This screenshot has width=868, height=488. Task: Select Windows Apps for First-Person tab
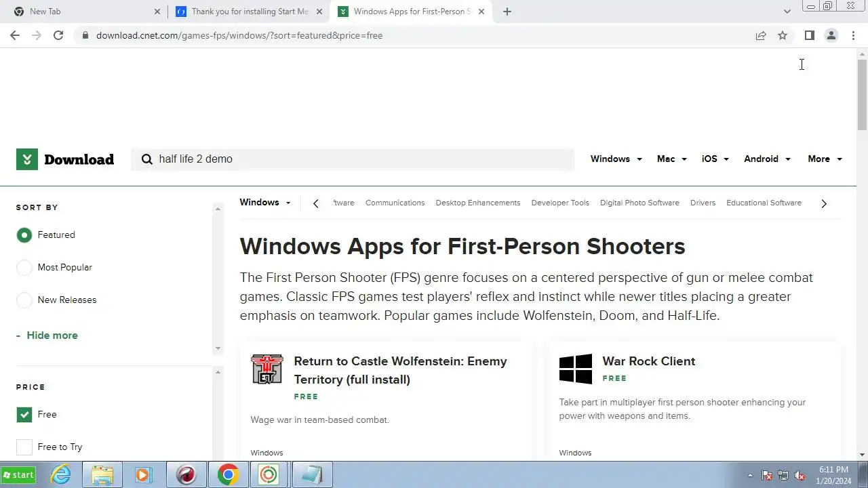(412, 12)
